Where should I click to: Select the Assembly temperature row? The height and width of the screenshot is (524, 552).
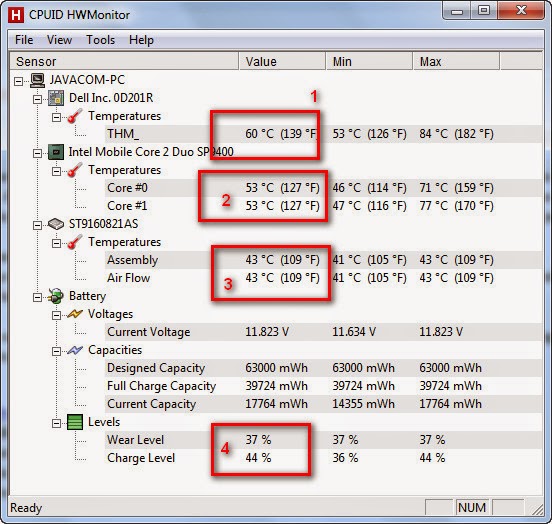[x=323, y=260]
